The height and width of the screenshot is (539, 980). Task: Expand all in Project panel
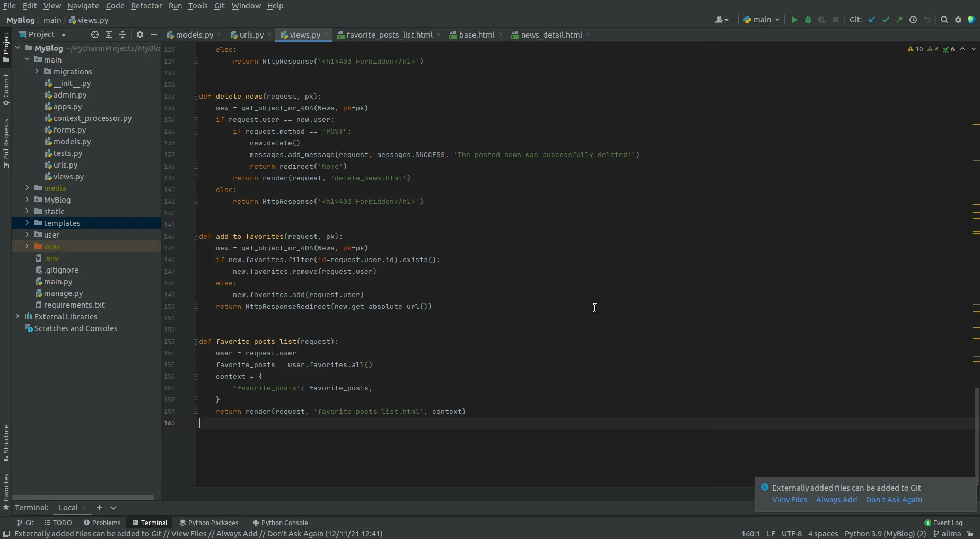point(109,34)
